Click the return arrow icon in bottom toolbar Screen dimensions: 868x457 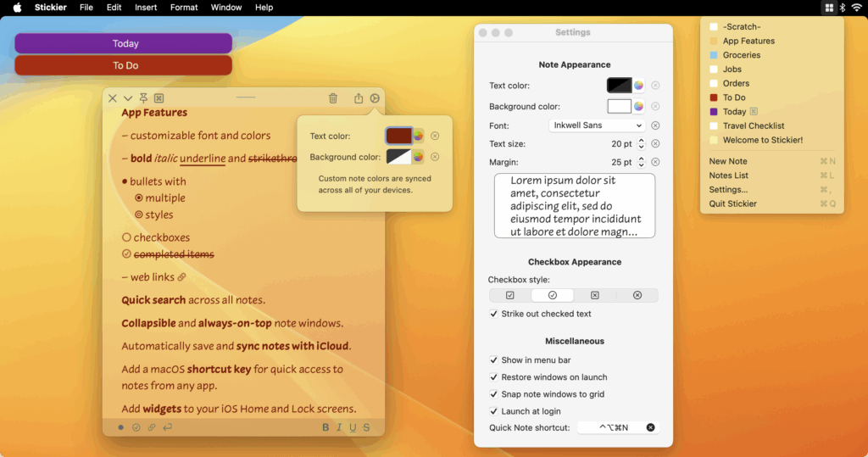pyautogui.click(x=167, y=427)
